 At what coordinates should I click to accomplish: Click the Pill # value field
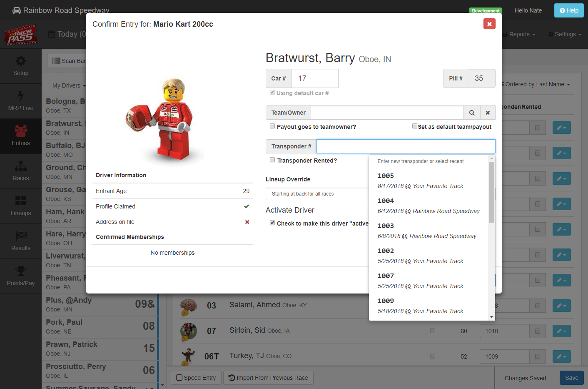[x=481, y=78]
